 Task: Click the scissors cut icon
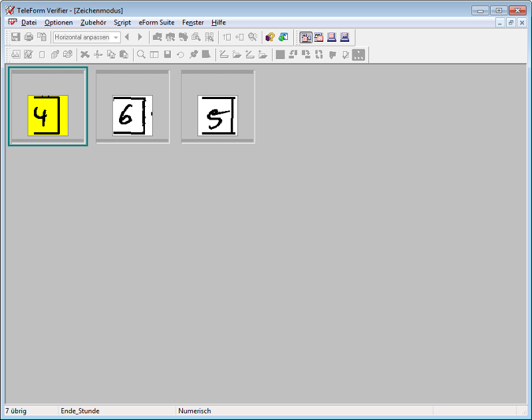tap(98, 54)
